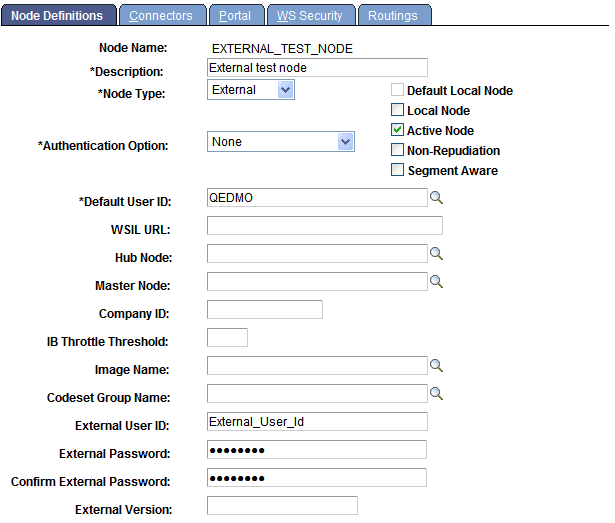Click the Node Name label

pos(133,48)
